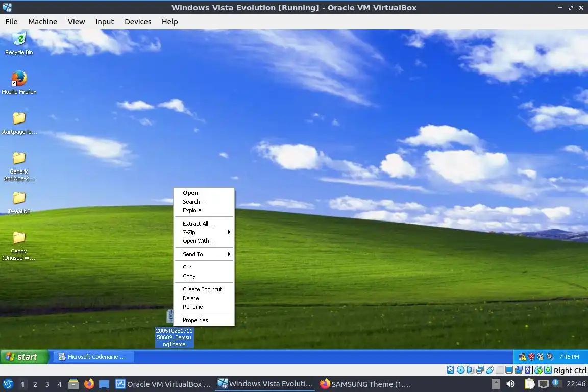Open the VirtualBox Input menu

pos(105,22)
